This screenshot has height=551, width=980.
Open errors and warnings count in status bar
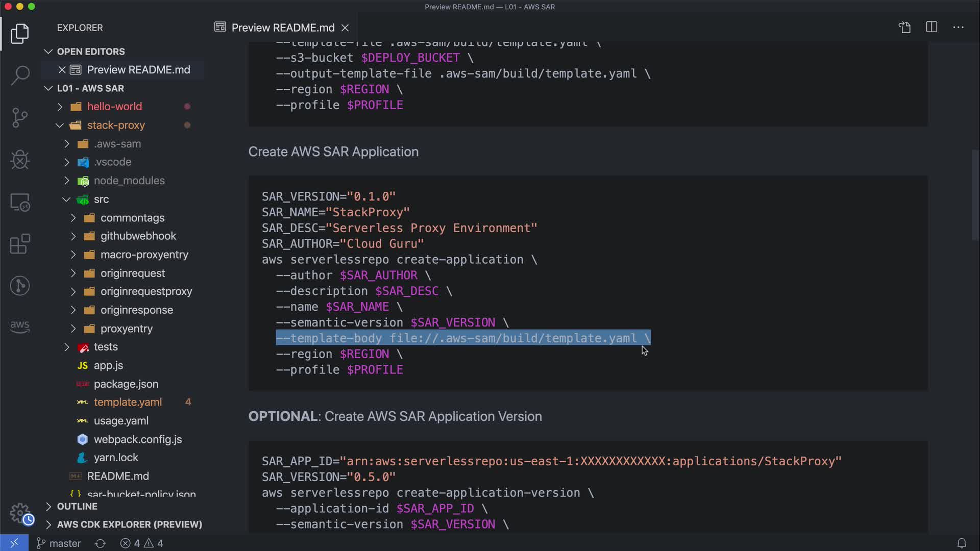[x=142, y=543]
